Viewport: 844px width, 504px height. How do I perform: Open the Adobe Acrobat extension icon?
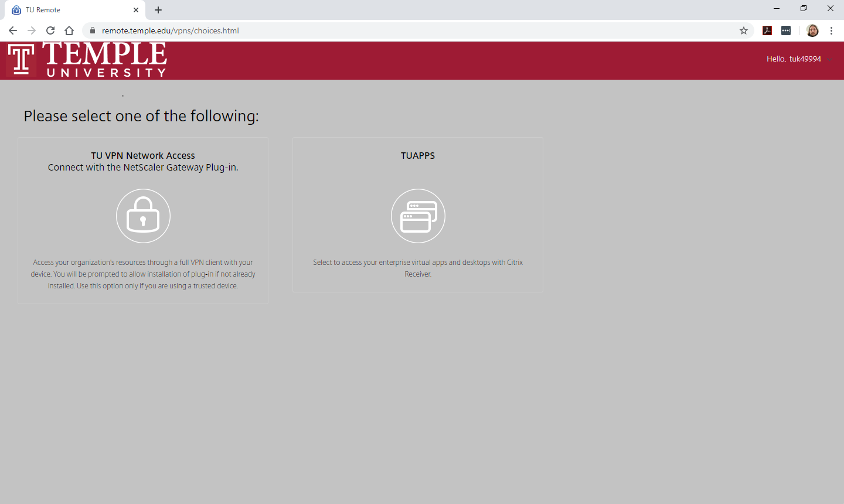click(767, 30)
